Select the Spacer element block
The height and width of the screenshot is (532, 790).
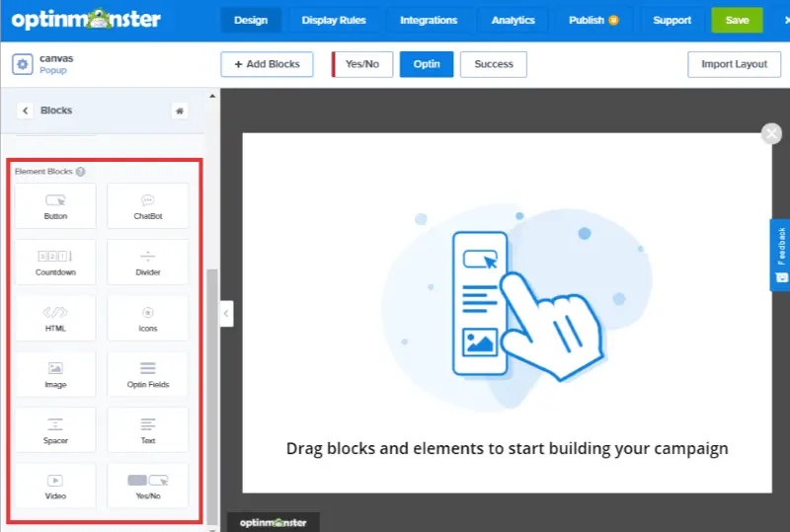click(x=55, y=429)
